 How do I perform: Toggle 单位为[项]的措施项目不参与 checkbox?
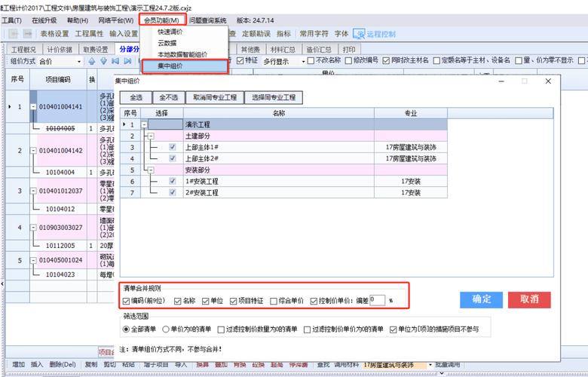393,329
